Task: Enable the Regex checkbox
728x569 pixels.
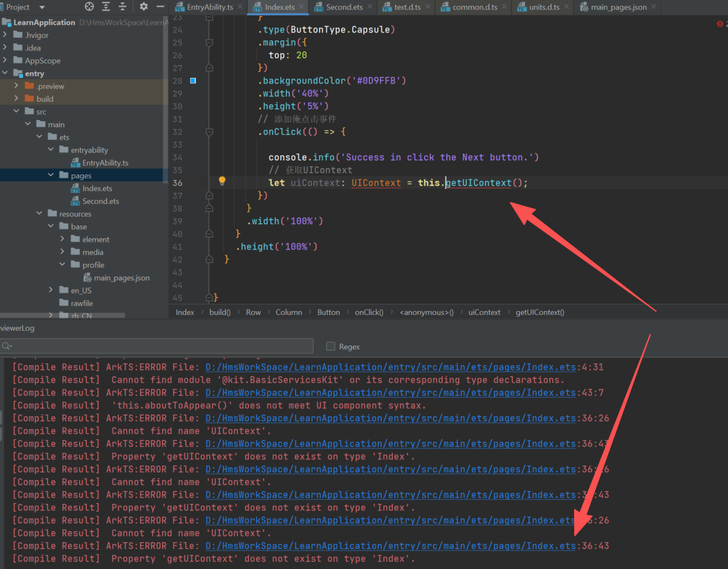Action: point(330,346)
